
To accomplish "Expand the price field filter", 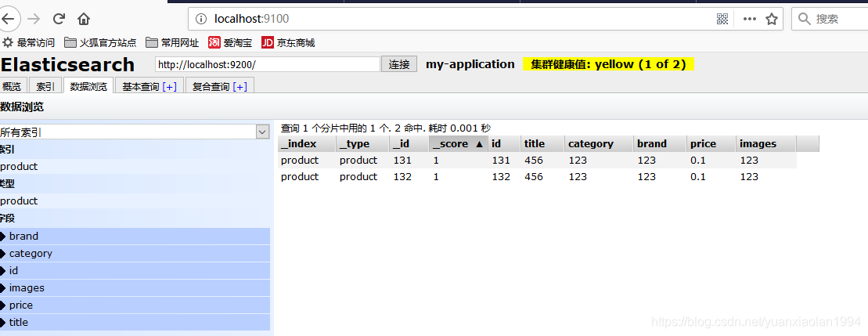I will pos(135,305).
